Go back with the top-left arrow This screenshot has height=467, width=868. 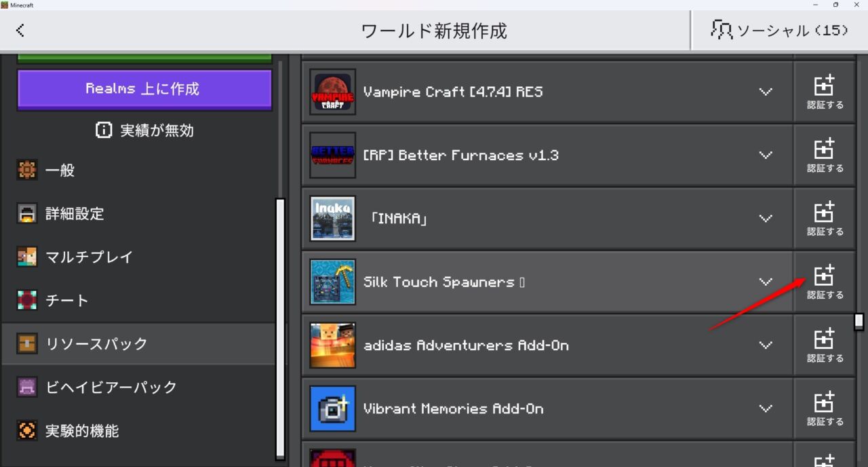[20, 30]
